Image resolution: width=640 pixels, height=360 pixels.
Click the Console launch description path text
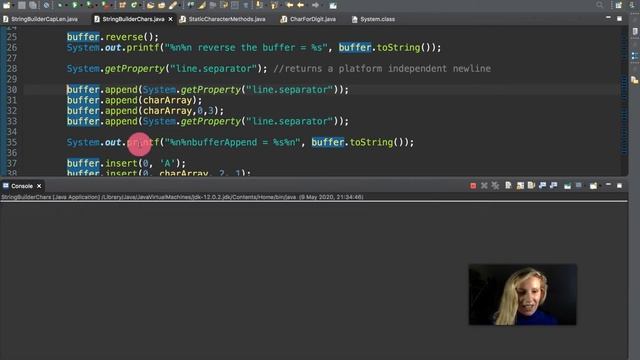tap(182, 197)
